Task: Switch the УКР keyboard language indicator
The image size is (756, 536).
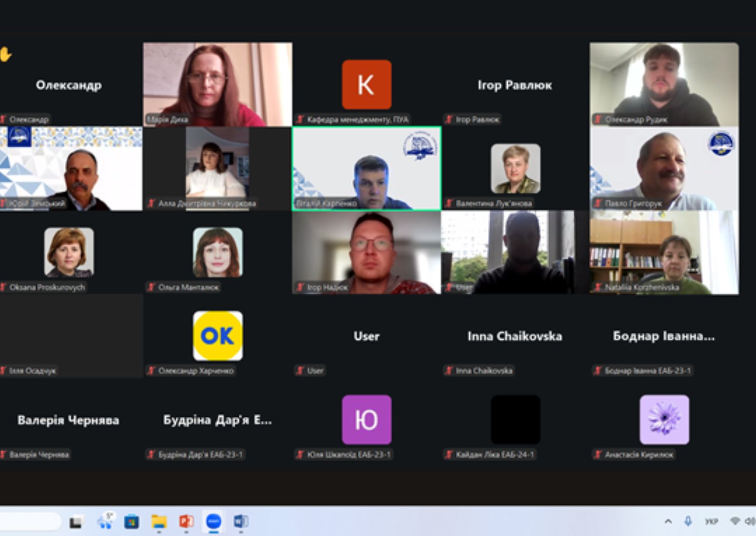Action: (x=711, y=521)
